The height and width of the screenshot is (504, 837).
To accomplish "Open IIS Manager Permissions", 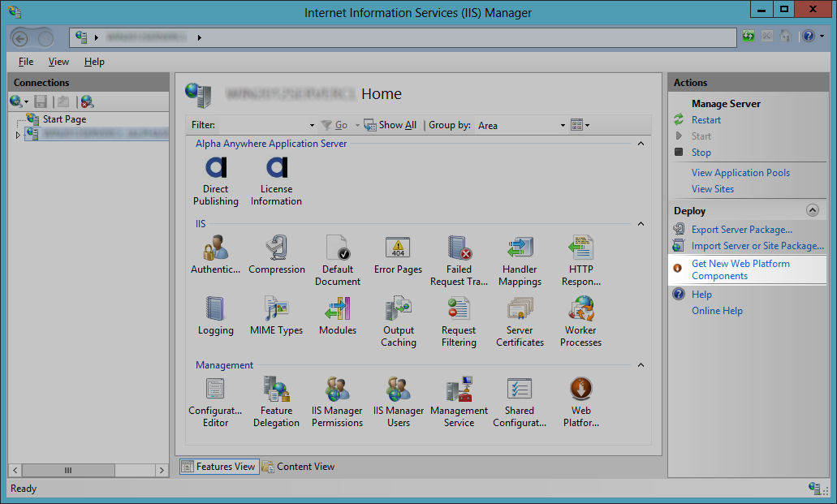I will click(338, 402).
